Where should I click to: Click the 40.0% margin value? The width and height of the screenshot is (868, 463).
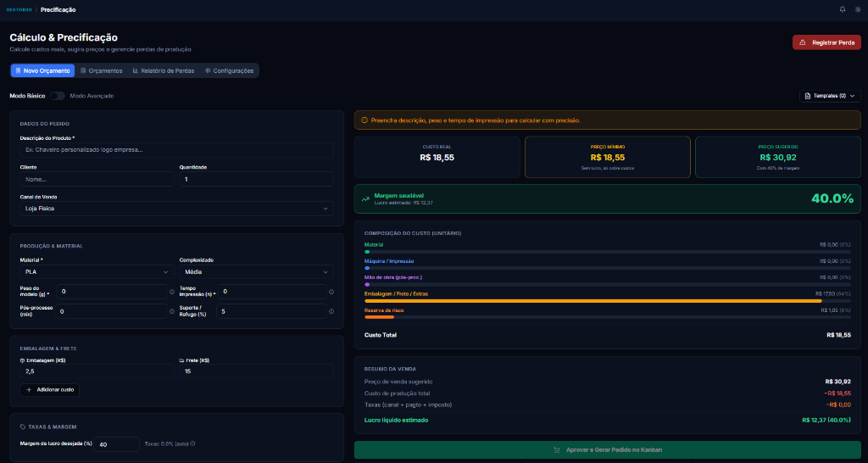point(832,198)
